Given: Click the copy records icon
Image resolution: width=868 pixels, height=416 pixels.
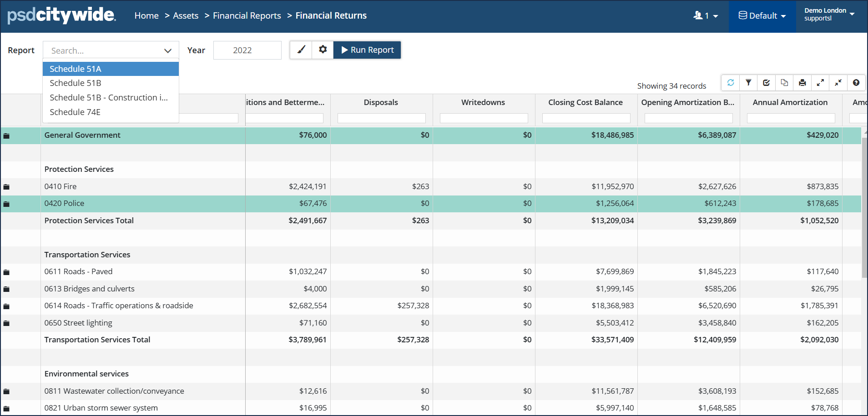Looking at the screenshot, I should 784,83.
